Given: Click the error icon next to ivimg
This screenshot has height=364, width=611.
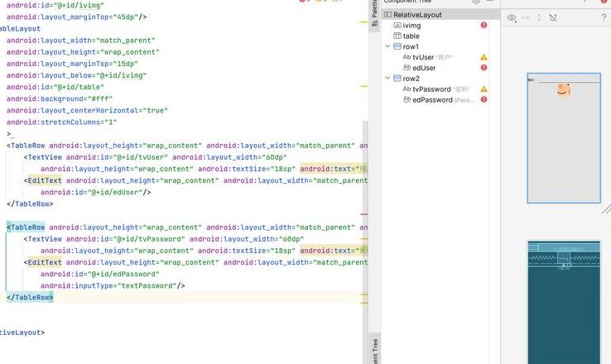Looking at the screenshot, I should [x=484, y=25].
